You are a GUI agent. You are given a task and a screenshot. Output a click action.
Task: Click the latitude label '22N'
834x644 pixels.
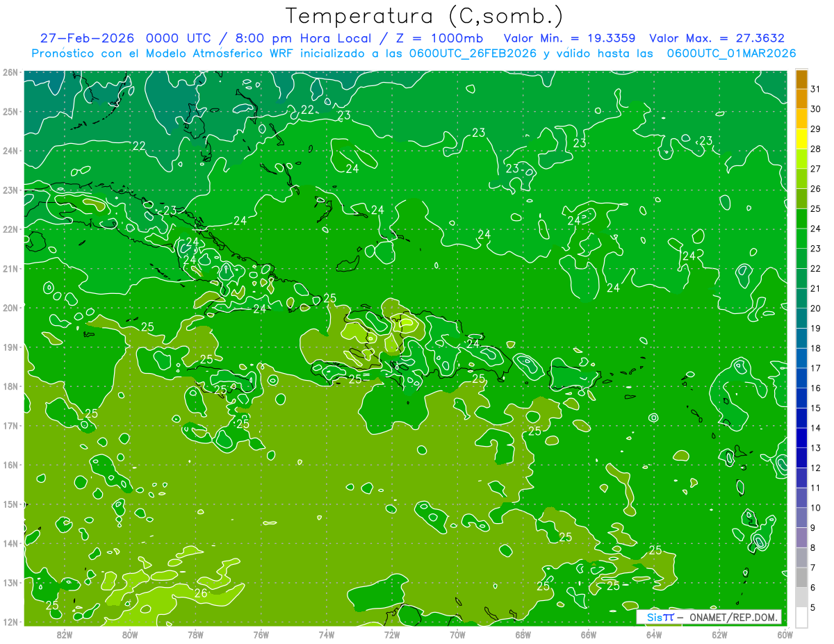click(10, 229)
